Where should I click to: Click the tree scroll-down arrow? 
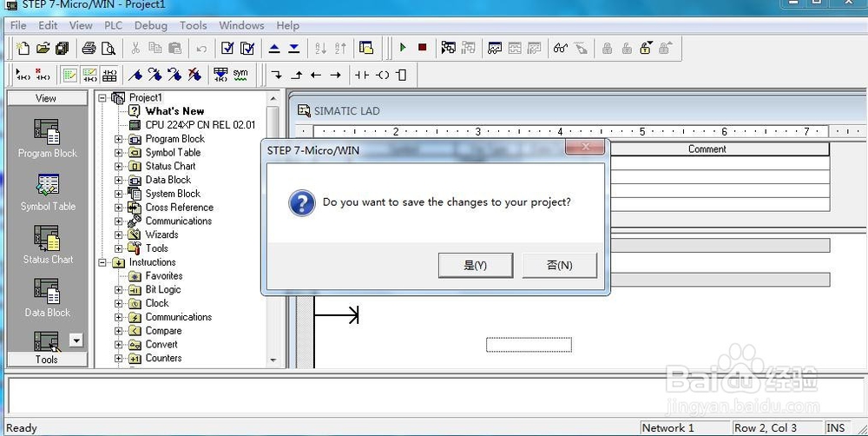point(273,360)
